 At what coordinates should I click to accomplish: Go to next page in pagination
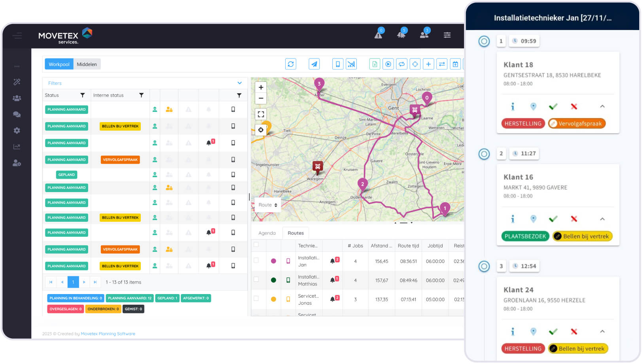tap(84, 282)
